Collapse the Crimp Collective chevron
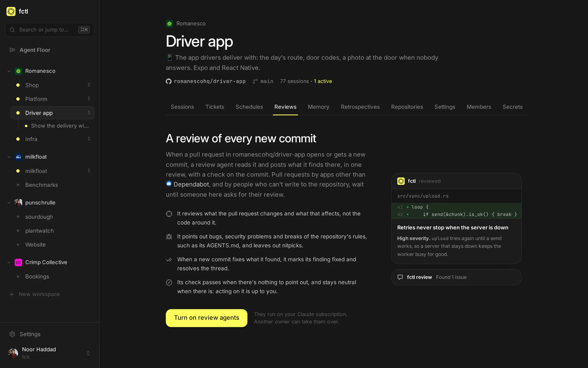The height and width of the screenshot is (368, 588). tap(9, 263)
